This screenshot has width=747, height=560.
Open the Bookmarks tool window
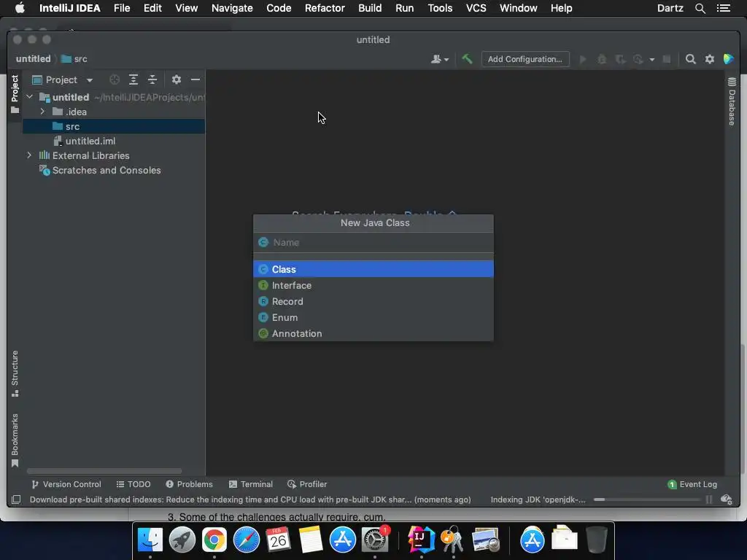point(15,440)
